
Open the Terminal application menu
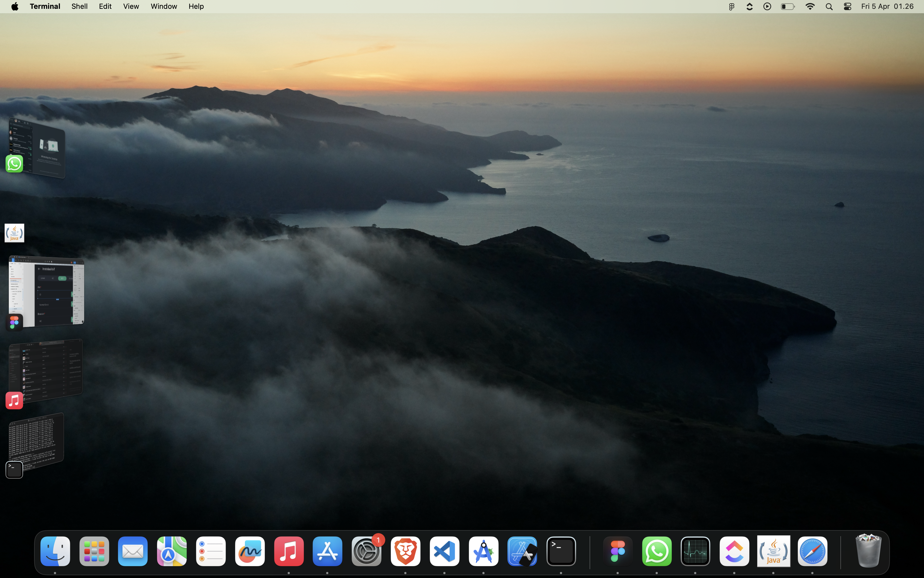45,7
